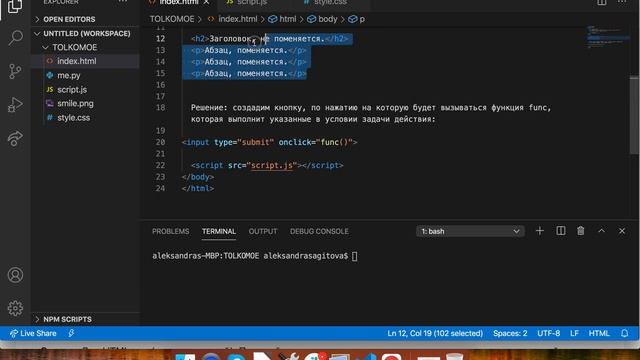Click the body breadcrumb element
This screenshot has width=640, height=360.
[328, 19]
